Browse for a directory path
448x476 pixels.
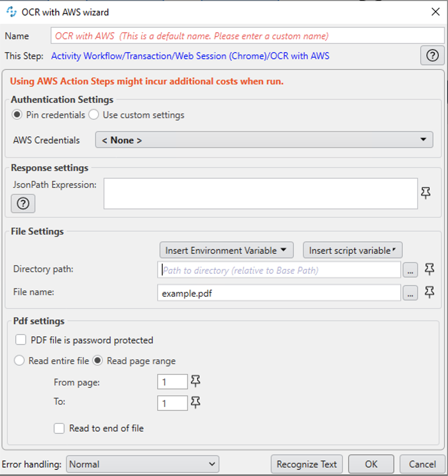click(410, 270)
